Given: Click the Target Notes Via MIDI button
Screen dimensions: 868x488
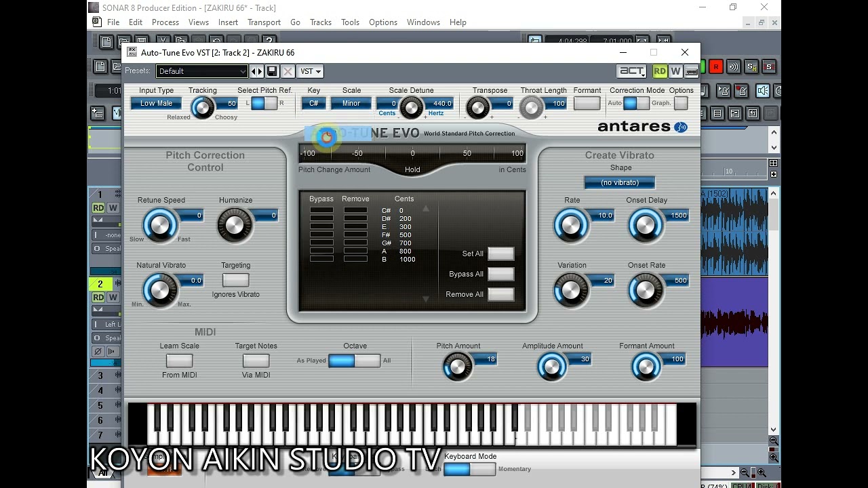Looking at the screenshot, I should [x=256, y=361].
